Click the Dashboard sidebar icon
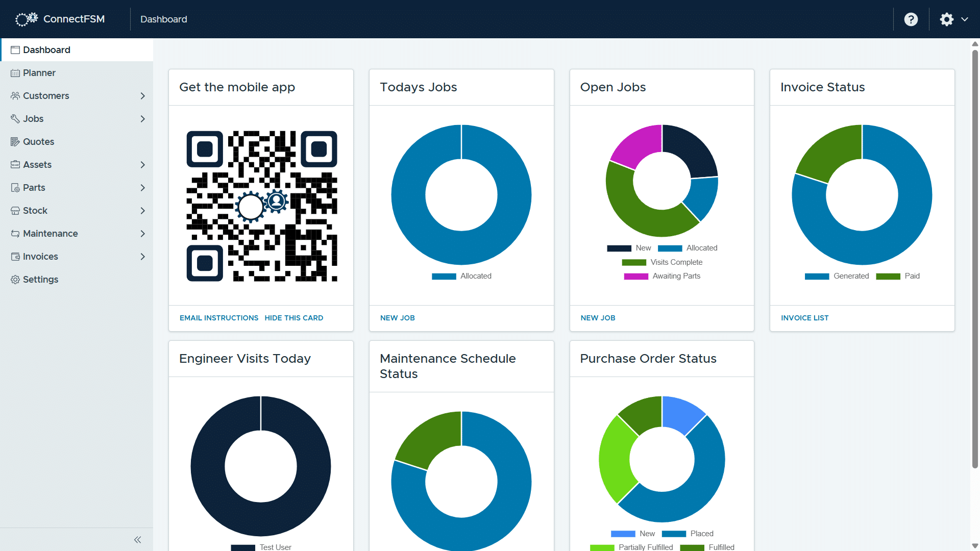The image size is (980, 551). click(15, 50)
